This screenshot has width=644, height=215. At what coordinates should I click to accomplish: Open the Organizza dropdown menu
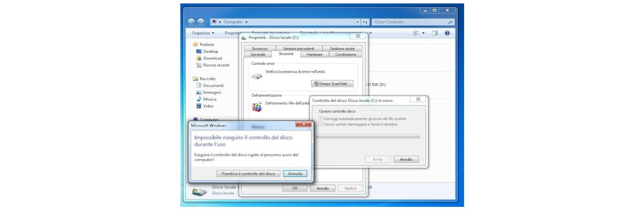[203, 33]
